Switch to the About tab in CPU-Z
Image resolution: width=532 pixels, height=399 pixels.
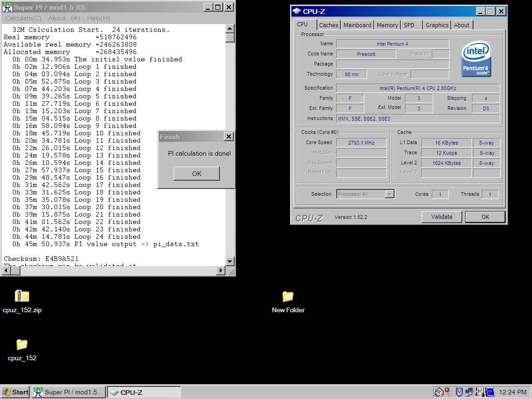[461, 25]
